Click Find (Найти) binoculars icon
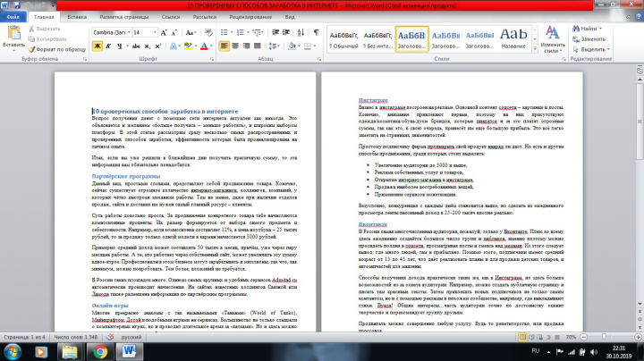Image resolution: width=644 pixels, height=361 pixels. click(x=576, y=29)
